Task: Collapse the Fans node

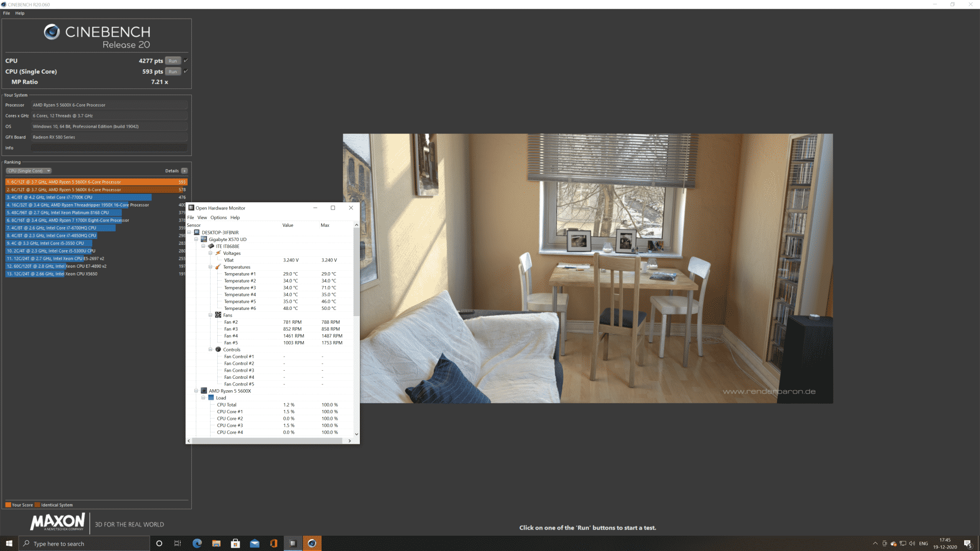Action: click(211, 315)
